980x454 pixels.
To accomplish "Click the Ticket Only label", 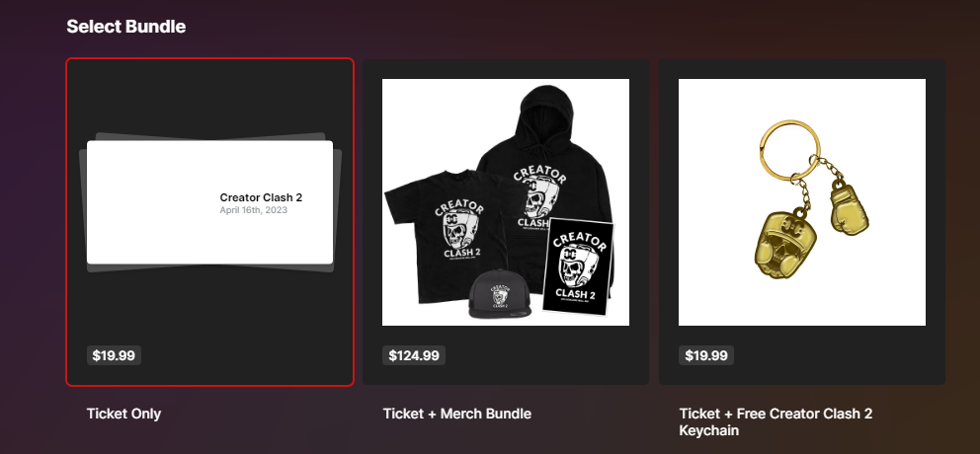I will click(123, 414).
